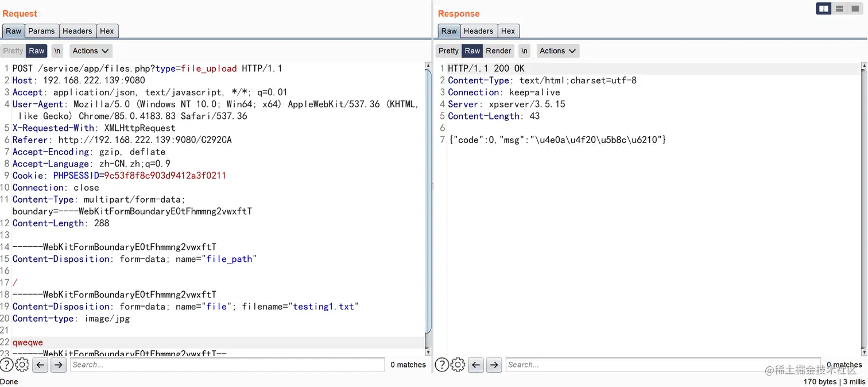The height and width of the screenshot is (387, 868).
Task: Select Pretty view in Response pane
Action: point(448,51)
